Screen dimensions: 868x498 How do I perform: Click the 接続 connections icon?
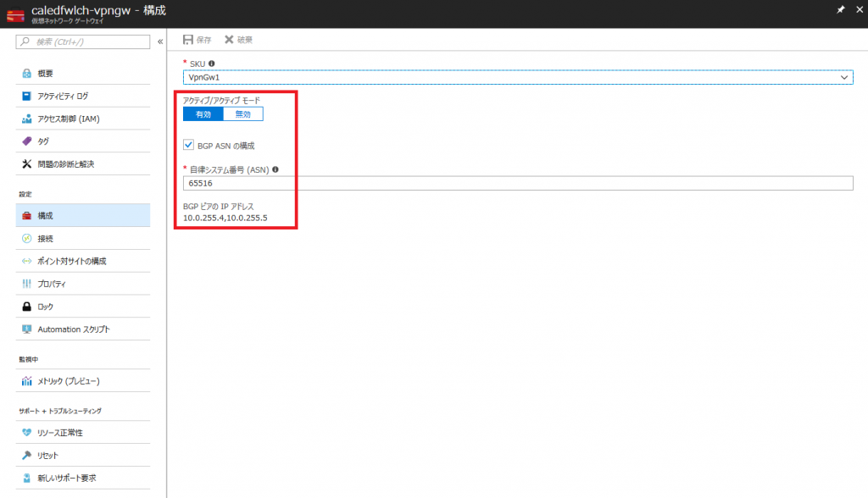coord(26,239)
